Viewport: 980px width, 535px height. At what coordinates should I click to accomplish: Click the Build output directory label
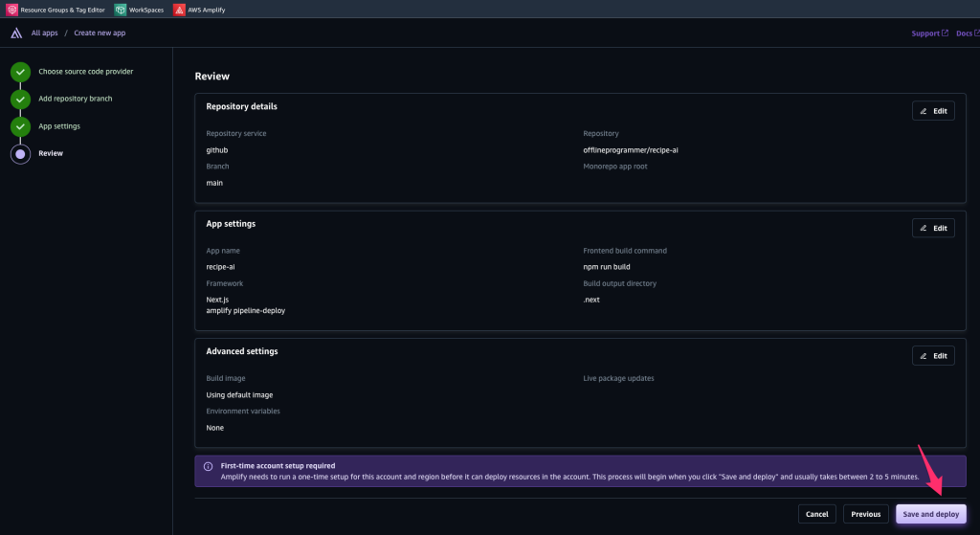619,283
